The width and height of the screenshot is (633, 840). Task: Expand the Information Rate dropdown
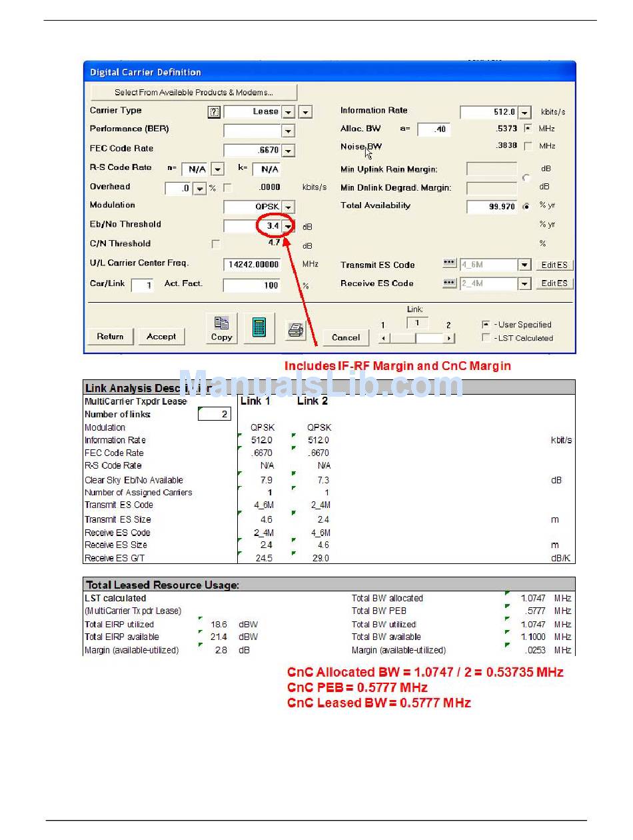525,112
